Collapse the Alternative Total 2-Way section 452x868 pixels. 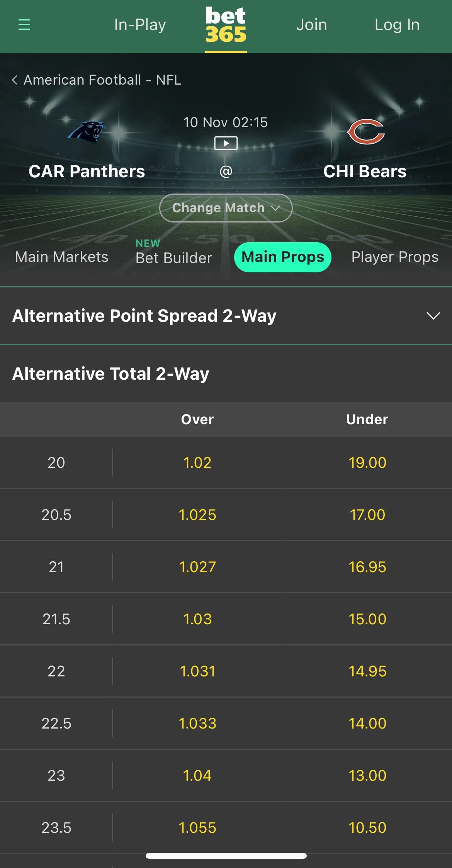[110, 374]
